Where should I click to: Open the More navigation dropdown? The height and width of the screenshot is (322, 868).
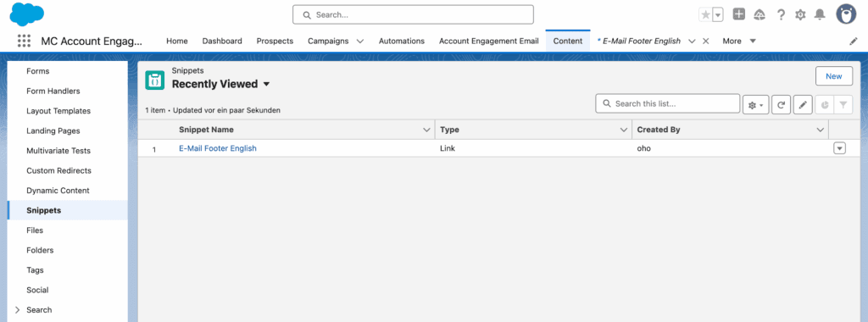739,41
